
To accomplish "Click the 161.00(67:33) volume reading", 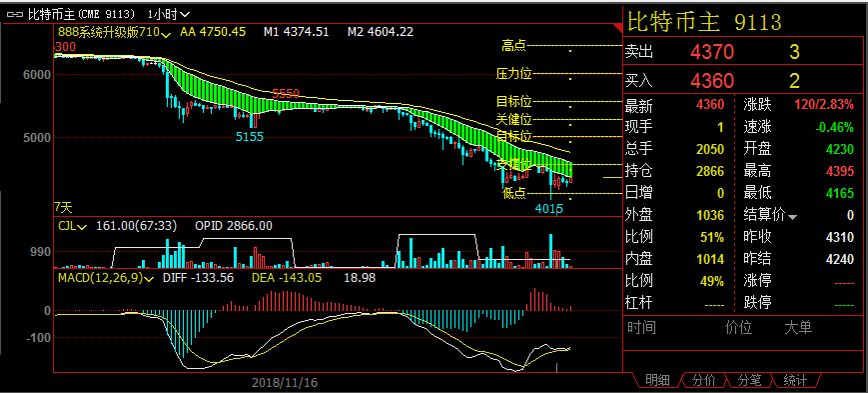I will [136, 226].
